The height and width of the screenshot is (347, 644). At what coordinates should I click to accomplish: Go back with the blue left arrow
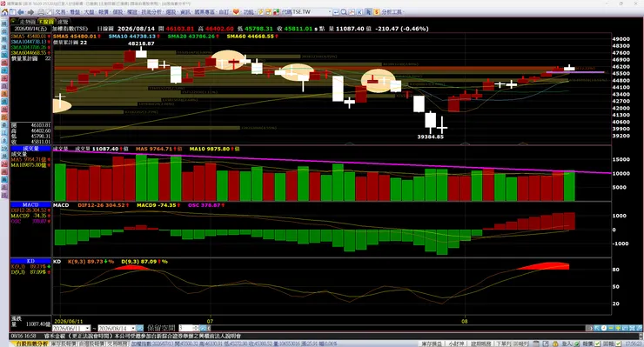point(21,12)
